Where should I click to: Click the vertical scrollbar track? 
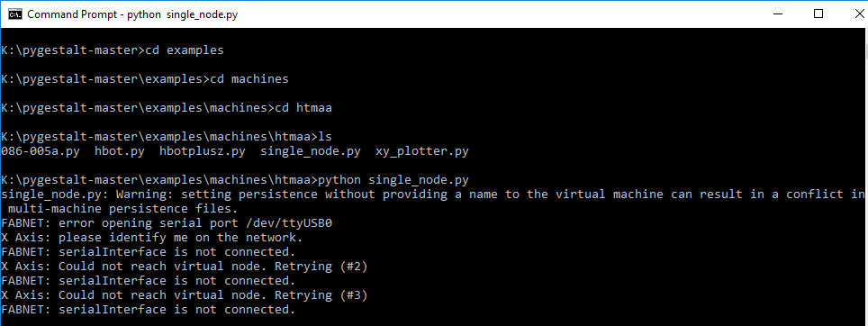pos(866,183)
